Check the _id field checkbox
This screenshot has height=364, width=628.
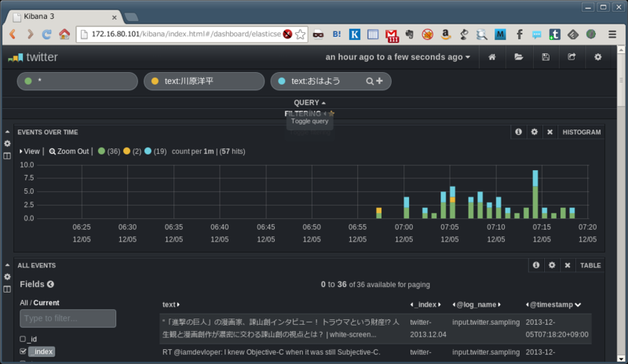[23, 339]
